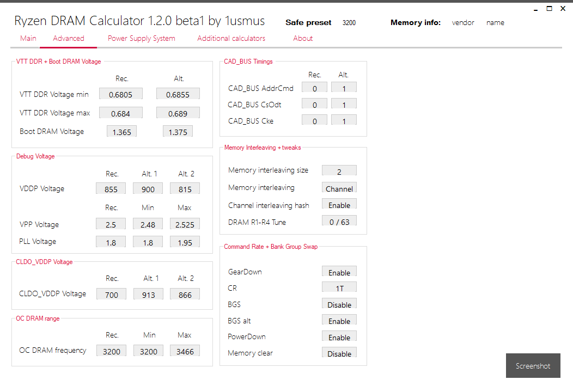This screenshot has width=573, height=392.
Task: Click the BGS Disable field
Action: (339, 304)
